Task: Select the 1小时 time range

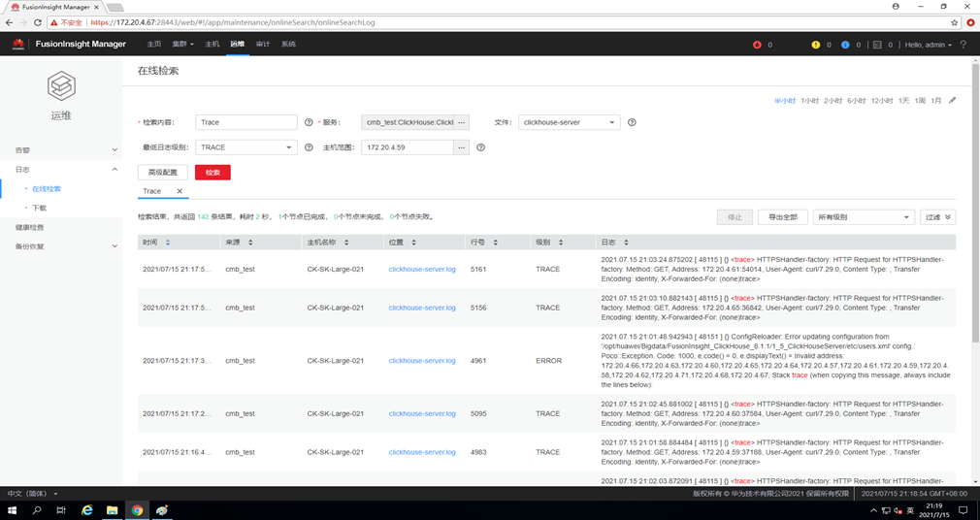Action: tap(809, 101)
